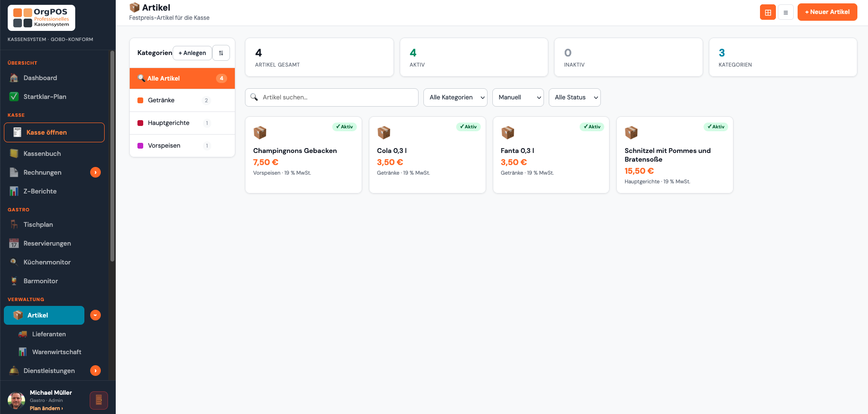Image resolution: width=868 pixels, height=414 pixels.
Task: Open the Alle Kategorien dropdown
Action: (455, 97)
